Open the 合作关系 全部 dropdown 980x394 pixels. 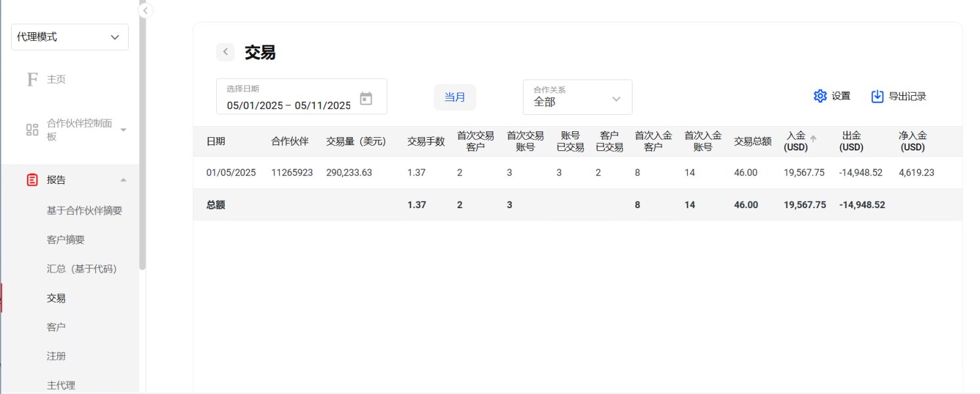tap(577, 97)
